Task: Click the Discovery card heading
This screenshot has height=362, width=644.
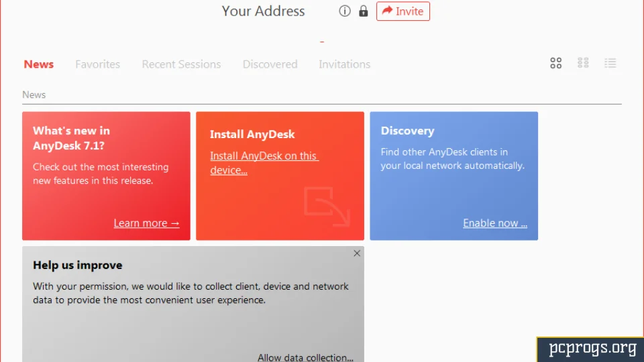Action: pyautogui.click(x=407, y=131)
